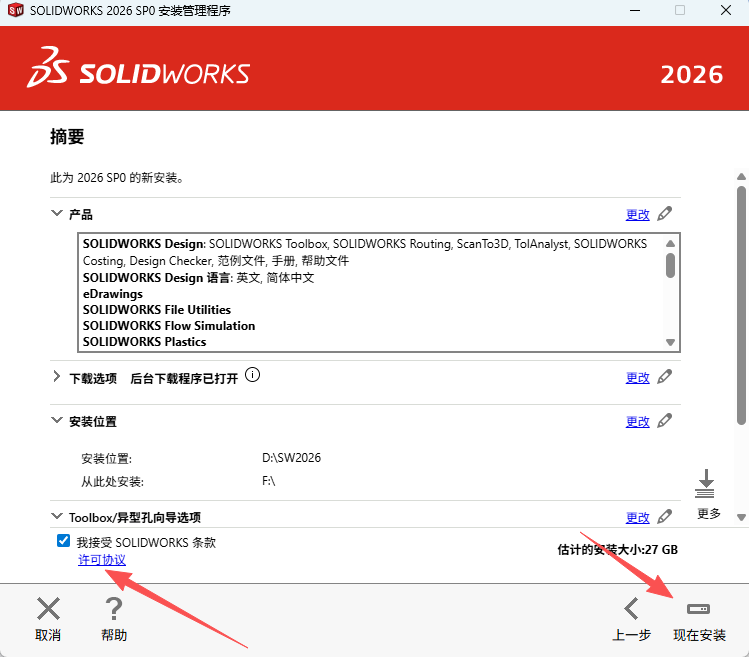Click the pencil icon beside 下载选项 更改
749x657 pixels.
(664, 377)
